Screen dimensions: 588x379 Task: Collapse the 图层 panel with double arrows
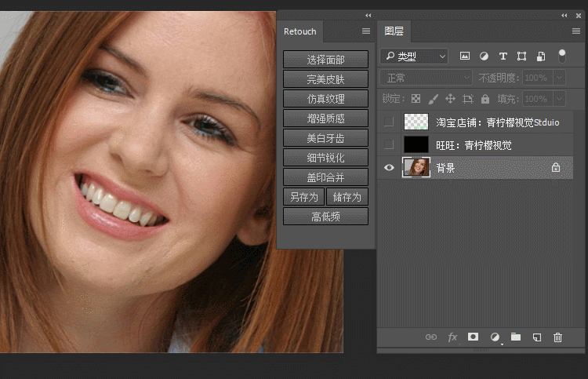[564, 16]
